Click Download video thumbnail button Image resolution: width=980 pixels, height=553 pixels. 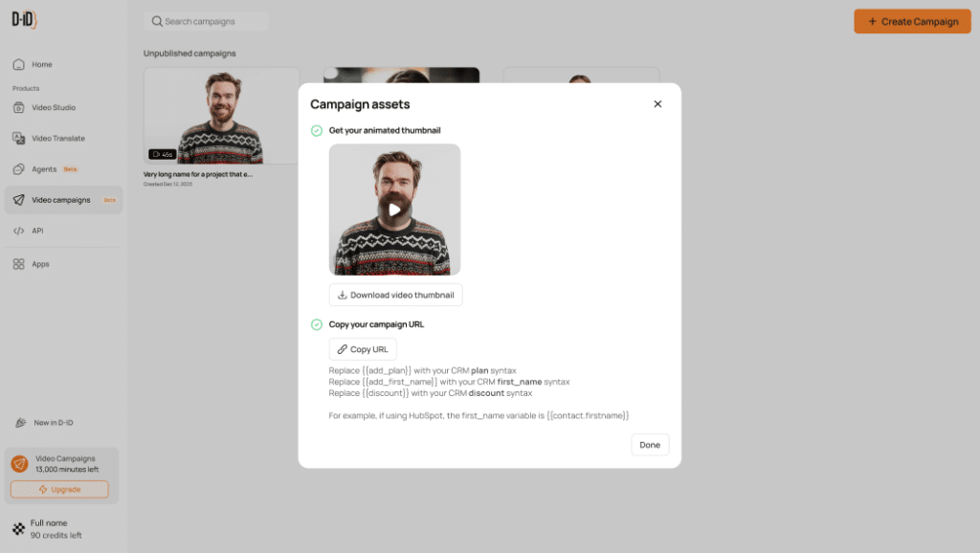[x=395, y=295]
